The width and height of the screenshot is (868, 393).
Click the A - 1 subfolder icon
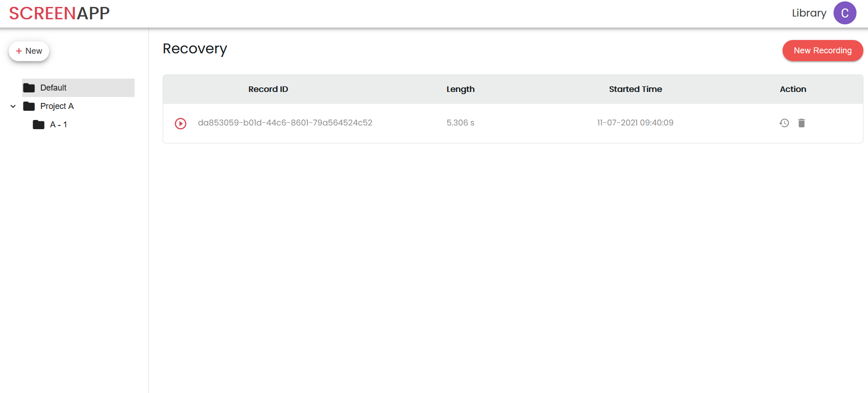point(39,125)
